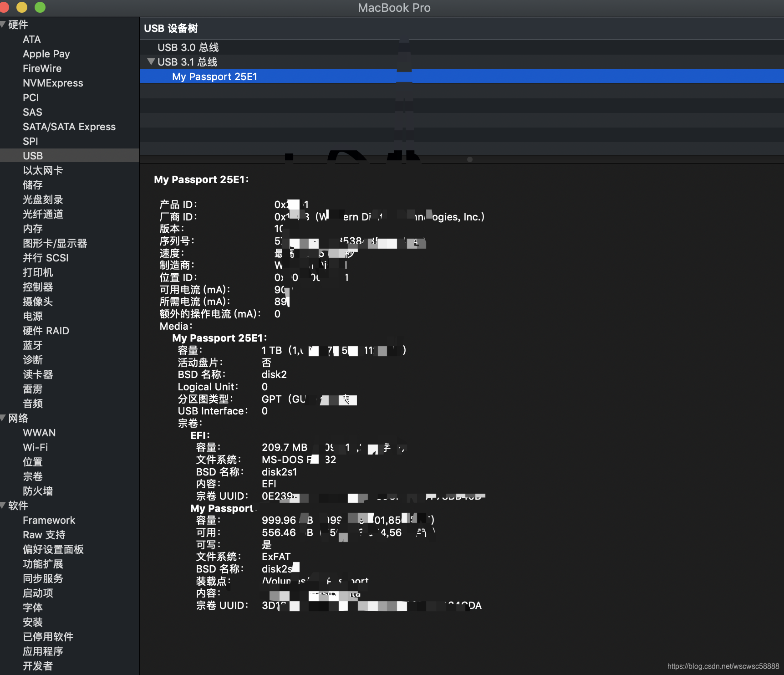This screenshot has height=675, width=784.
Task: Open 读卡器 card reader entry
Action: [38, 374]
